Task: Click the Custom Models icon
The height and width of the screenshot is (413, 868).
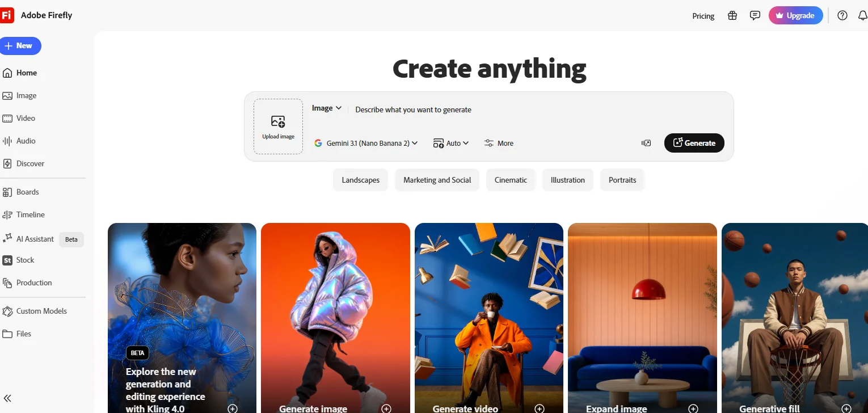Action: [7, 311]
